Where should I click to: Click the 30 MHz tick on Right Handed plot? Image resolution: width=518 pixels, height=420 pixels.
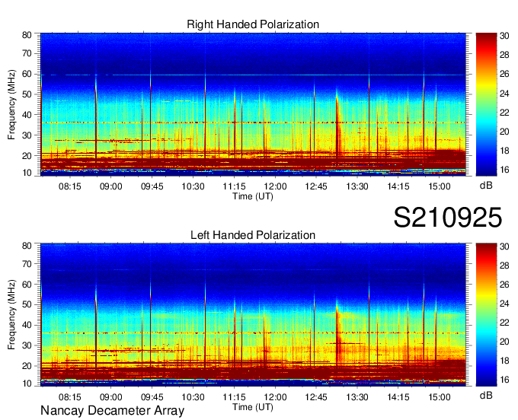(27, 135)
